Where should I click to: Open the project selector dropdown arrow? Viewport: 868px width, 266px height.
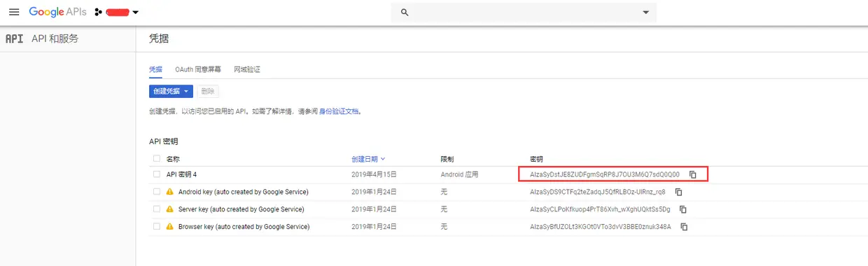(135, 12)
